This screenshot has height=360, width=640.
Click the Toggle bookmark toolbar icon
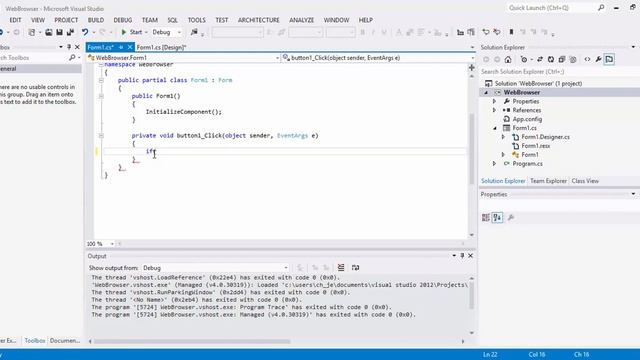pyautogui.click(x=511, y=32)
